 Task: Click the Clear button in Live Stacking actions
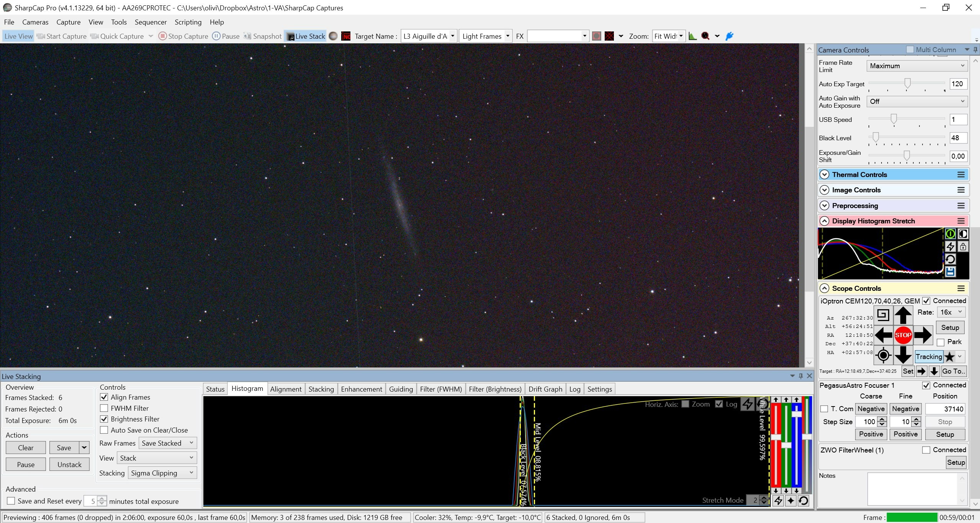coord(26,448)
